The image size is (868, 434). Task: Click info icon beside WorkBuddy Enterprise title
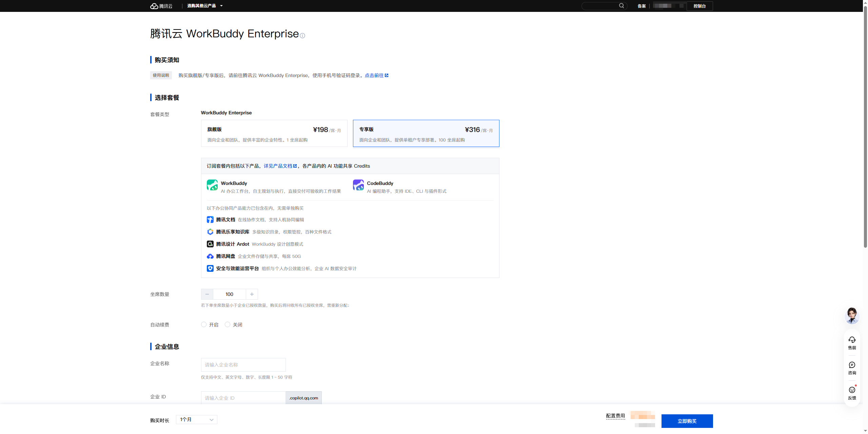pyautogui.click(x=302, y=36)
